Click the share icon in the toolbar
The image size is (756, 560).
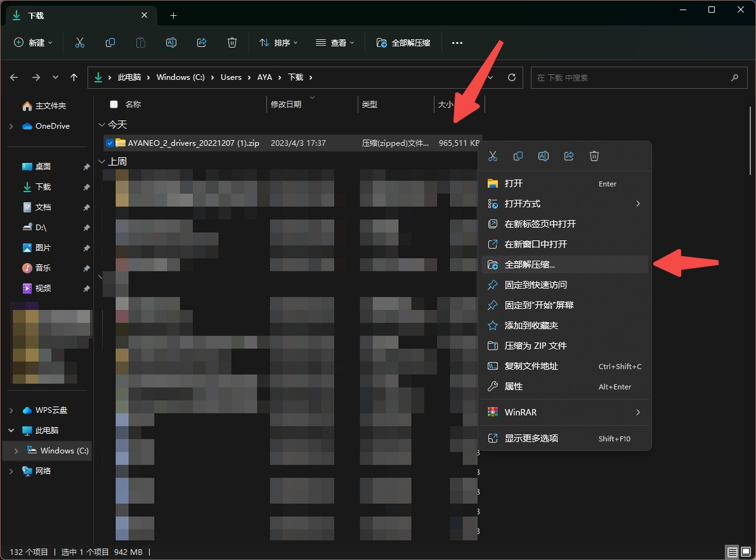(x=202, y=42)
